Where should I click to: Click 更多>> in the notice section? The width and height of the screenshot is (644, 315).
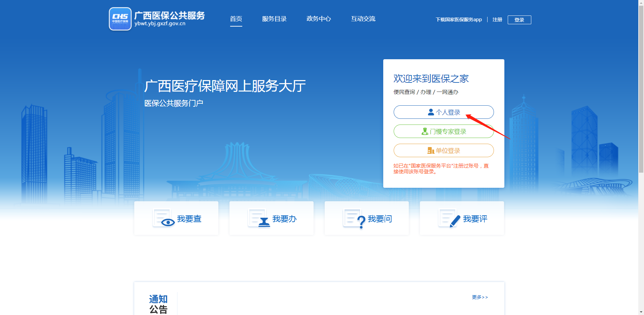point(479,297)
